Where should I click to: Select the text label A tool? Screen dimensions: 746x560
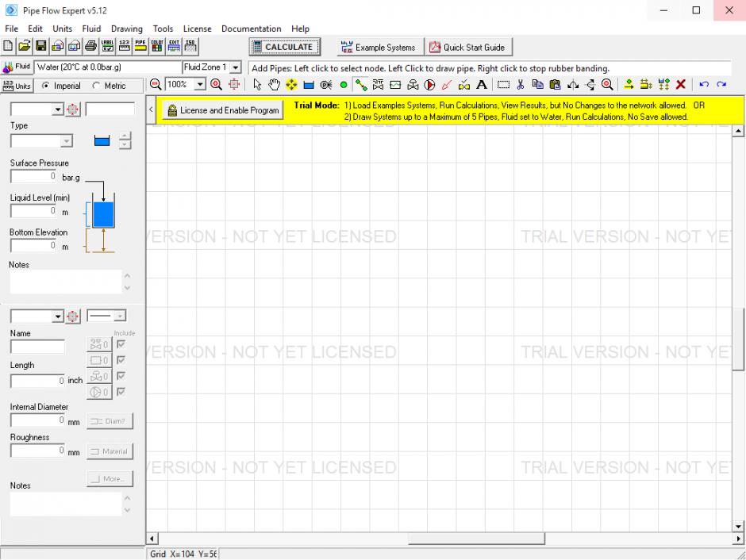pos(482,85)
